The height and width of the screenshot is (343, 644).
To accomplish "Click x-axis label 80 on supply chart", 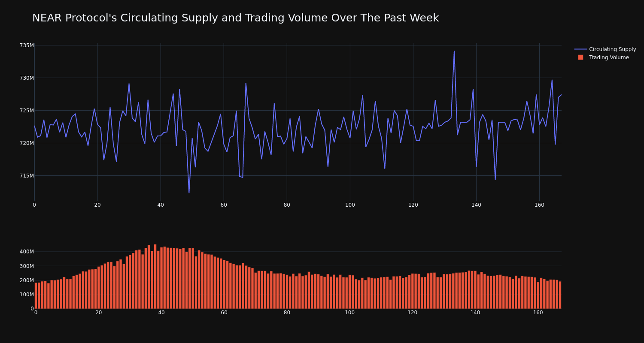I will click(x=287, y=205).
